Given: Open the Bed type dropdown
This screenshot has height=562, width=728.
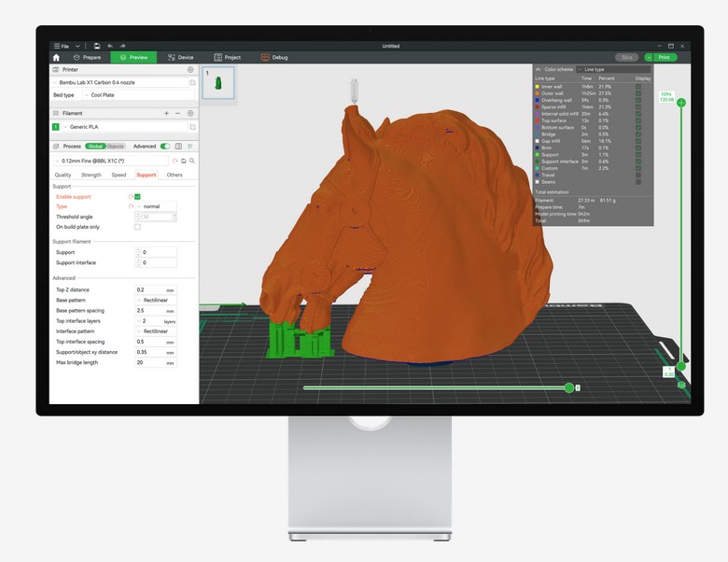Looking at the screenshot, I should 138,95.
